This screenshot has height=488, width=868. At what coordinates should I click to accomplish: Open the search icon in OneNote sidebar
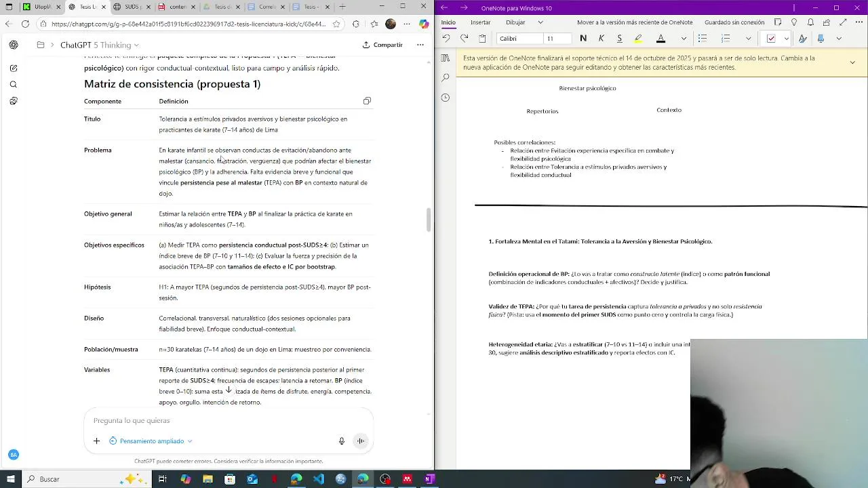coord(445,78)
